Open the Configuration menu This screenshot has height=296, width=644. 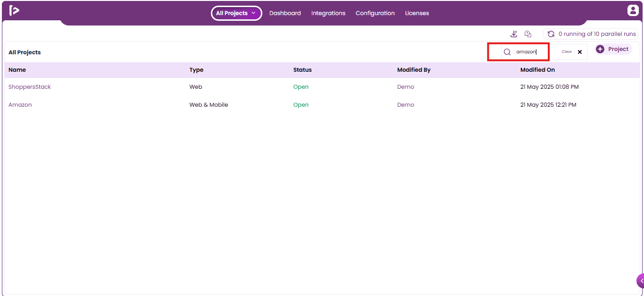375,13
